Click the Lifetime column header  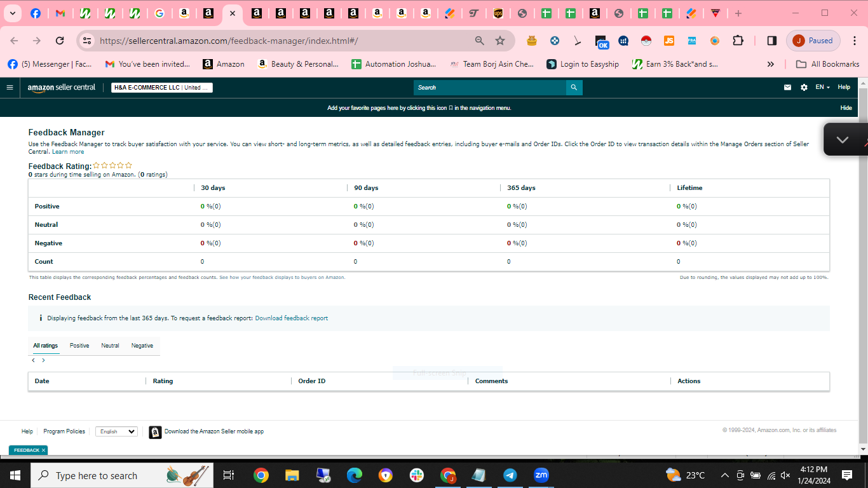(x=689, y=188)
